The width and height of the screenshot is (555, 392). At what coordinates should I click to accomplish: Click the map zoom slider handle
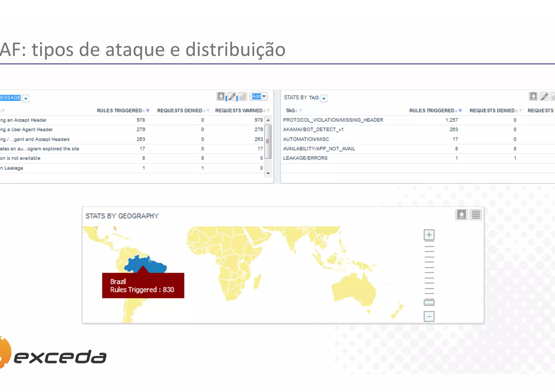(x=429, y=302)
